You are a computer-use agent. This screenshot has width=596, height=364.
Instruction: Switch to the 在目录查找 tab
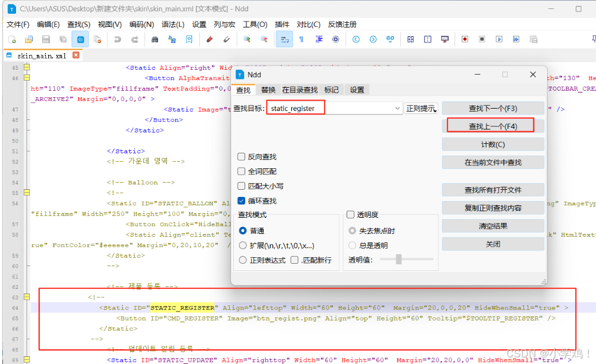300,90
